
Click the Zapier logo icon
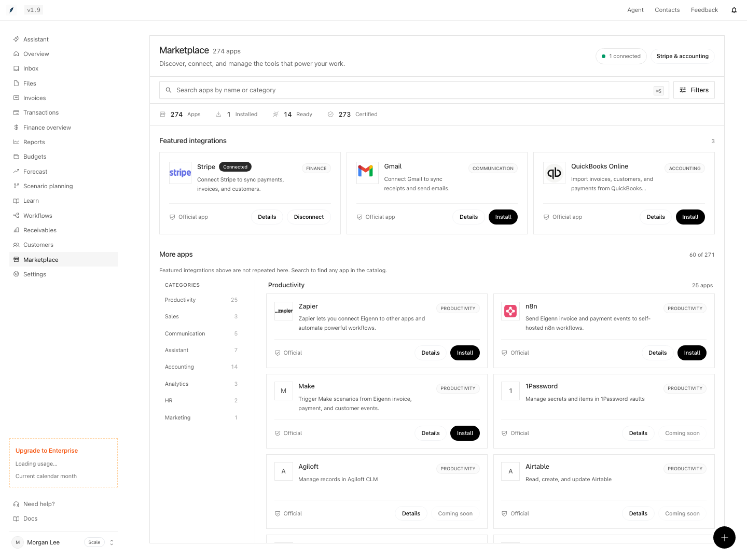tap(284, 311)
